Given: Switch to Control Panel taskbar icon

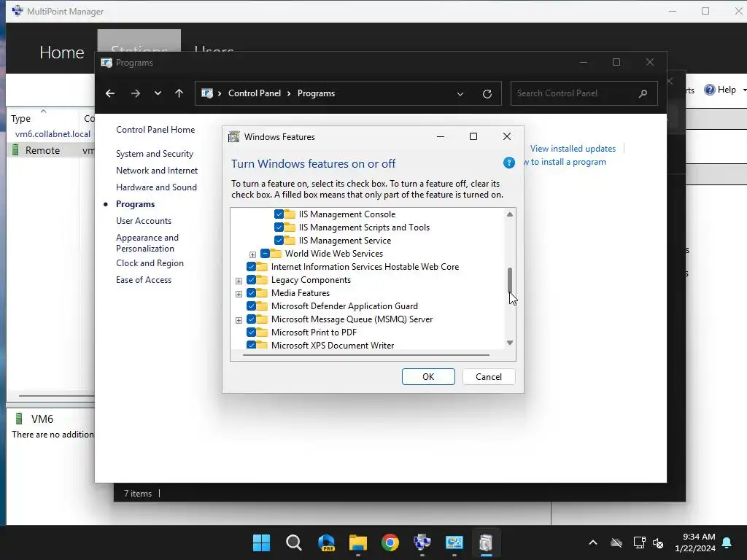Looking at the screenshot, I should coord(454,542).
